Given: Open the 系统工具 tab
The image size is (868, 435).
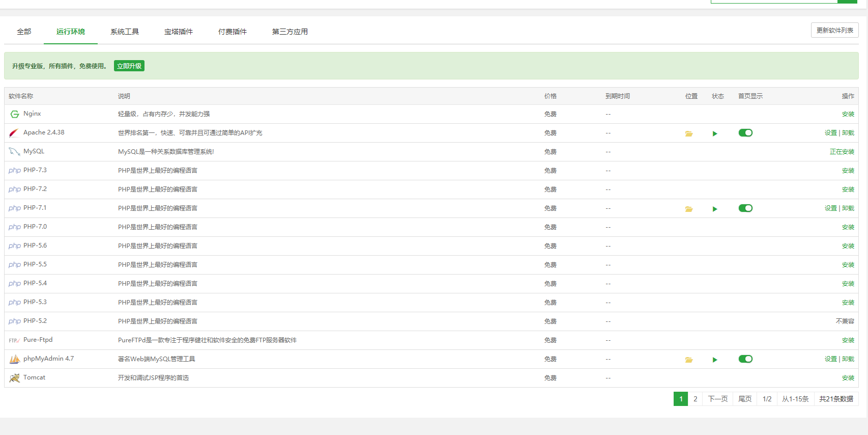Looking at the screenshot, I should coord(125,32).
